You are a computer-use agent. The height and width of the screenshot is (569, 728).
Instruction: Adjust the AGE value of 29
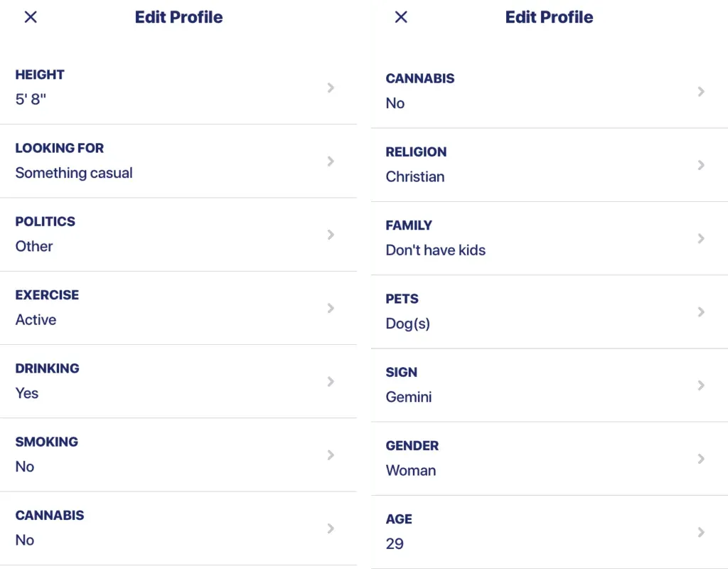pyautogui.click(x=395, y=543)
